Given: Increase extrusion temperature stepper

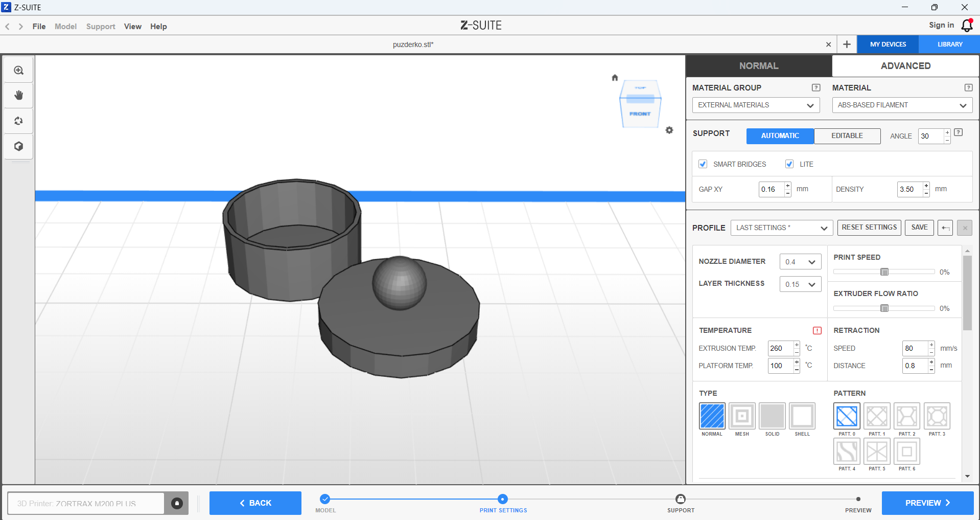Looking at the screenshot, I should pyautogui.click(x=797, y=345).
